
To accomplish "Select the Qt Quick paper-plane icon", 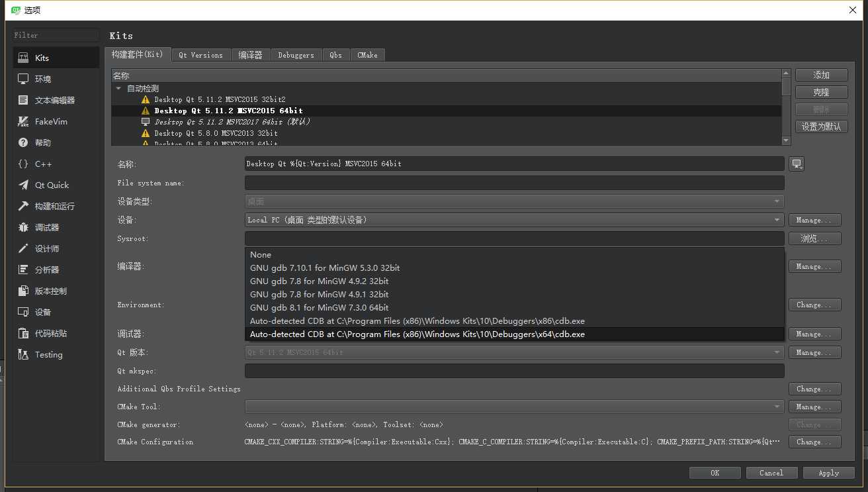I will tap(24, 185).
